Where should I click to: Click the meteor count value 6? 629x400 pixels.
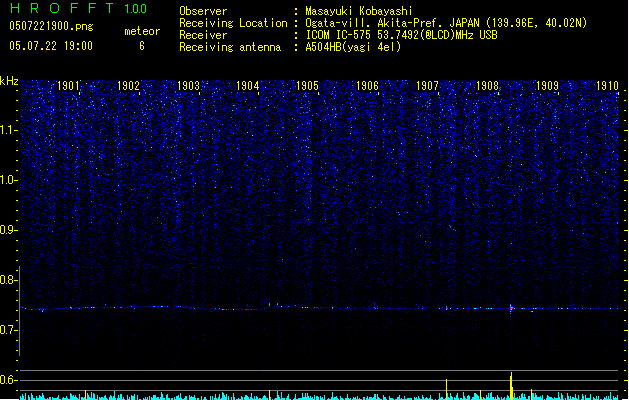[142, 46]
